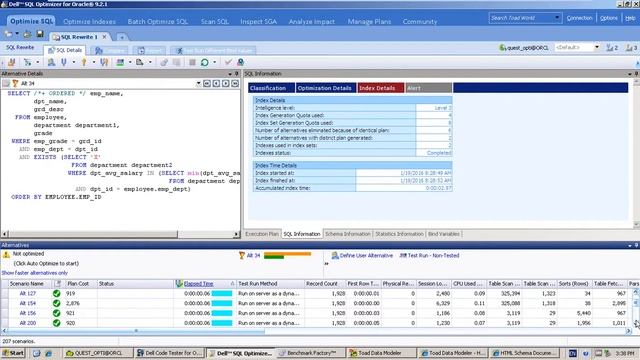Go to last alternative arrow button

point(235,83)
